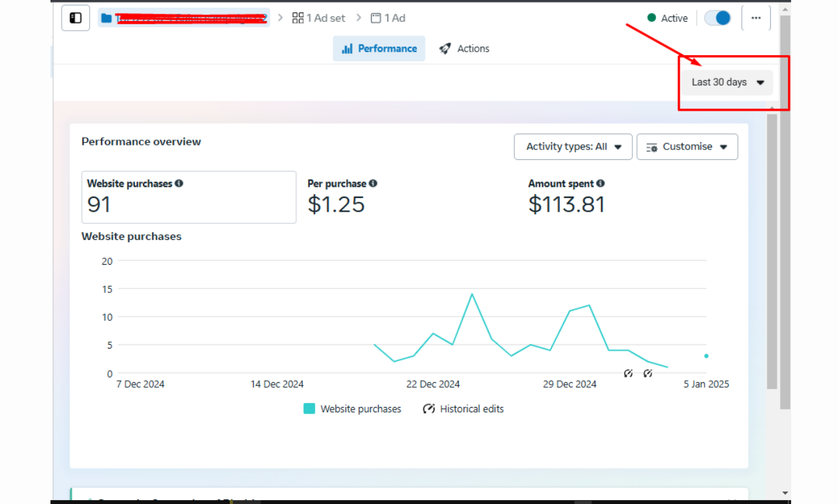Click Amount spent info icon
The height and width of the screenshot is (504, 839).
click(x=600, y=184)
